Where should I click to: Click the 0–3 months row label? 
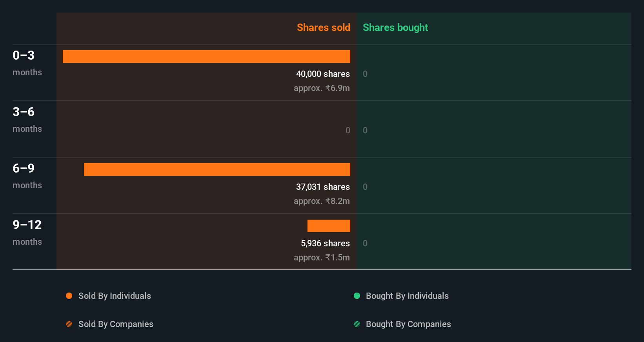click(27, 63)
